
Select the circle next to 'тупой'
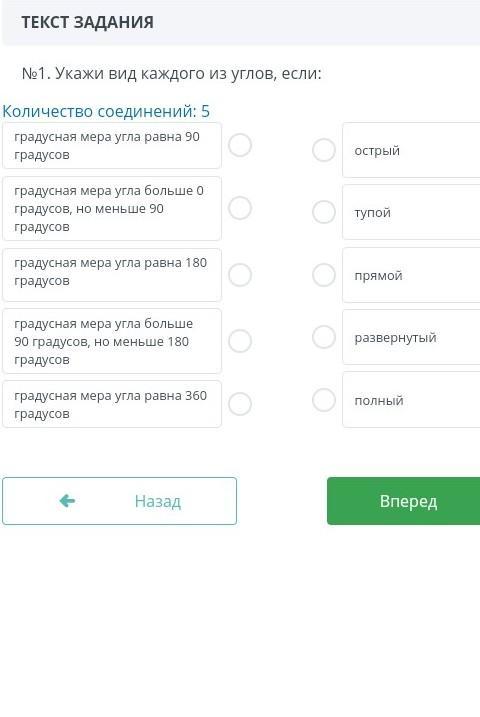pos(324,212)
